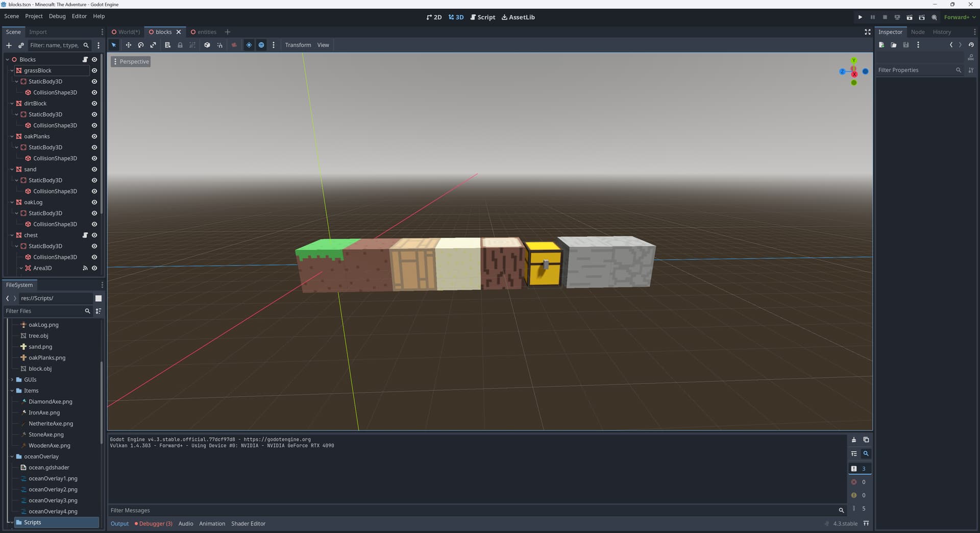Toggle visibility of oakPlanks node
The width and height of the screenshot is (980, 533).
94,136
